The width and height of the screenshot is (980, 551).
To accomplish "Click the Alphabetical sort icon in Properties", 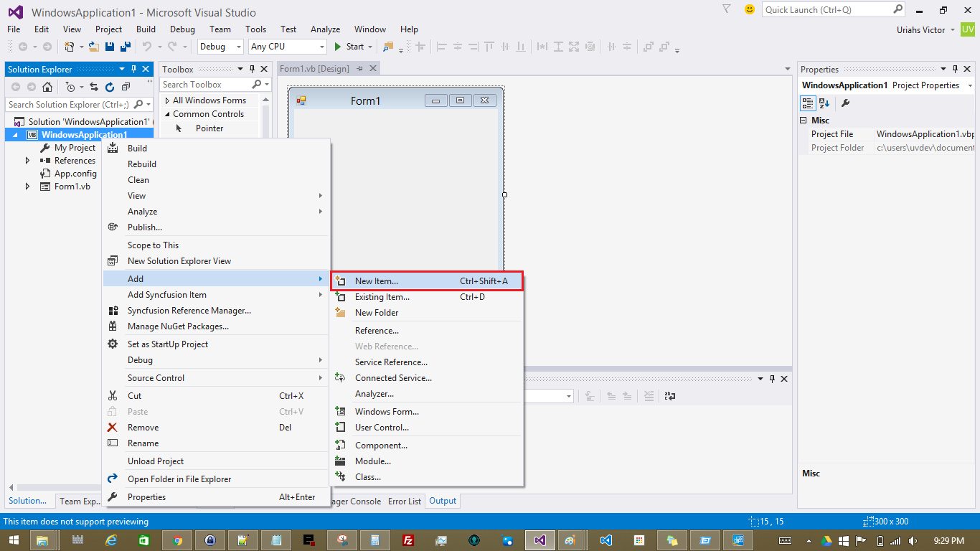I will pyautogui.click(x=824, y=103).
